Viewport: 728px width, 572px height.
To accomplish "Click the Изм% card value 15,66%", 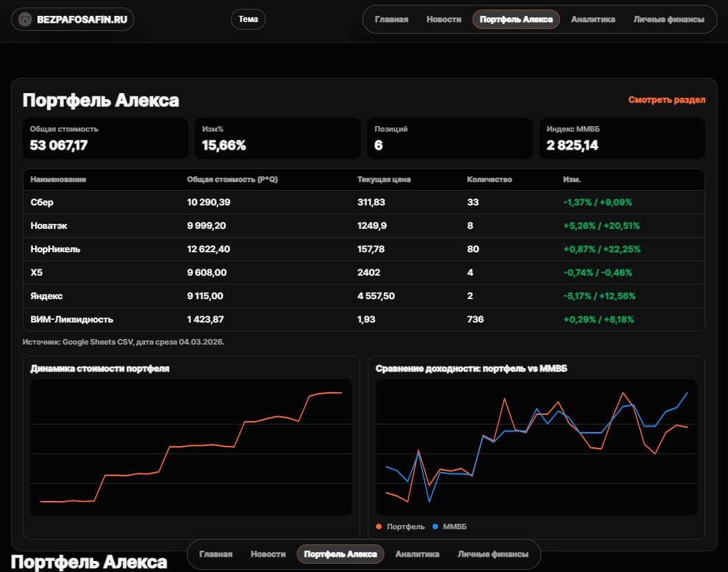I will tap(224, 145).
